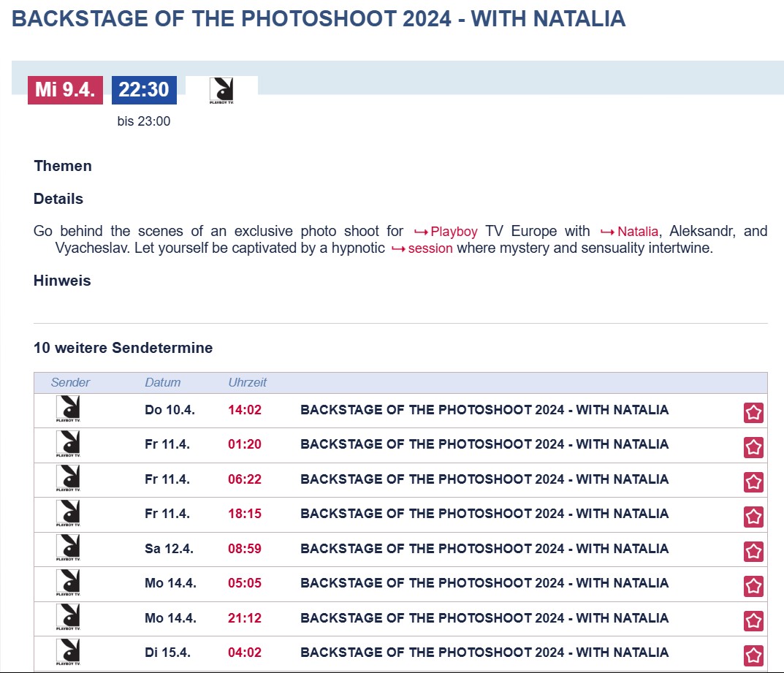This screenshot has height=673, width=784.
Task: Click the Playboy TV logo beside 22:30
Action: (221, 91)
